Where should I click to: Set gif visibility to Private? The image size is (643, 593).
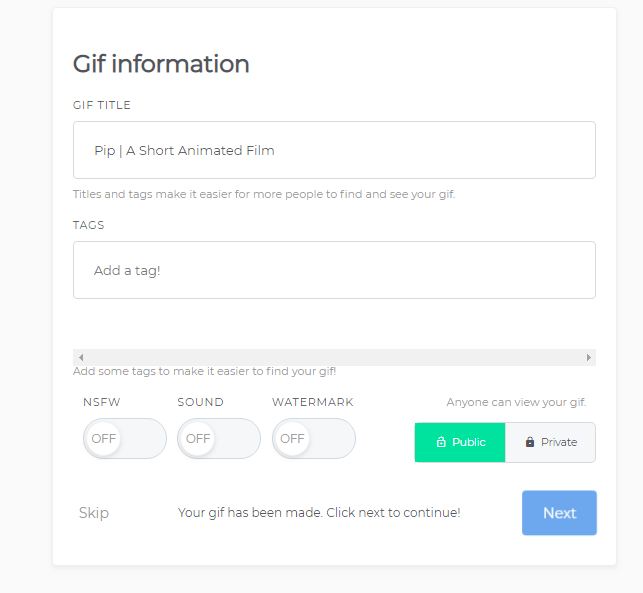pyautogui.click(x=551, y=442)
